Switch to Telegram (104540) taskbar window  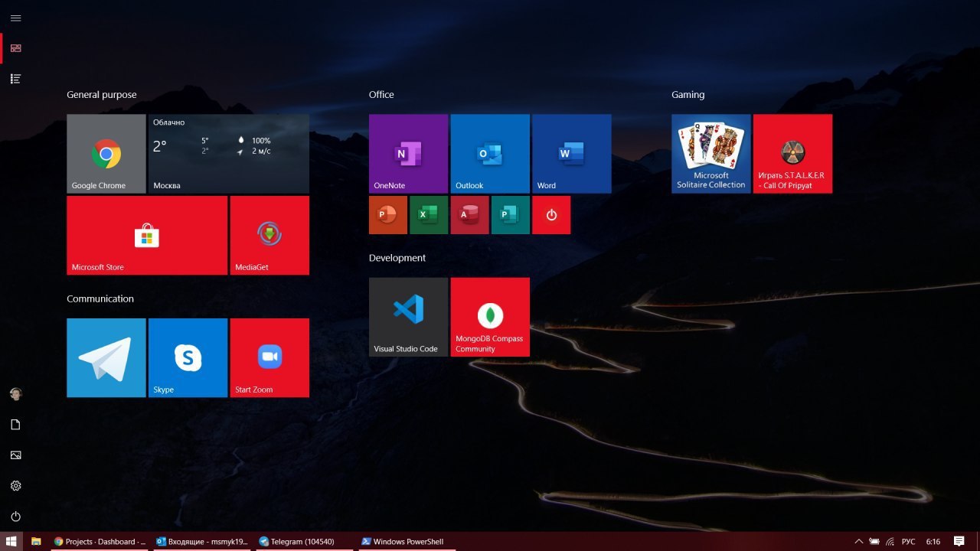[x=305, y=541]
